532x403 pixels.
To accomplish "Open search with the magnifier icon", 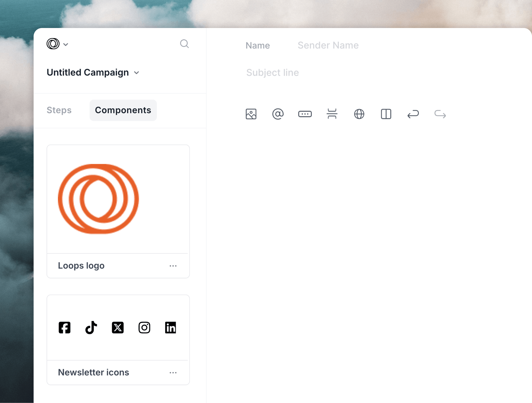I will point(184,44).
